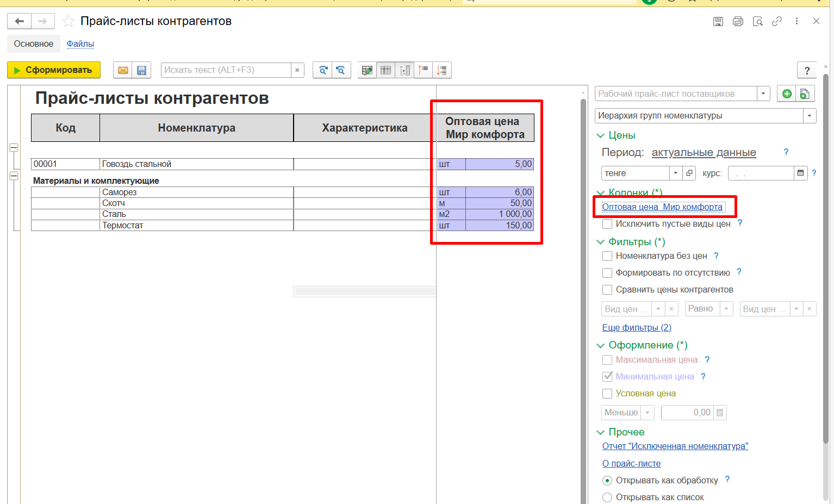Tick the 'Сравнить цены контрагентов' checkbox

point(607,290)
